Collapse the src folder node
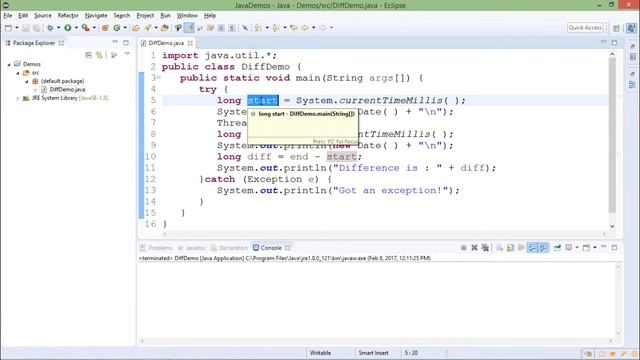This screenshot has width=640, height=360. click(x=18, y=73)
